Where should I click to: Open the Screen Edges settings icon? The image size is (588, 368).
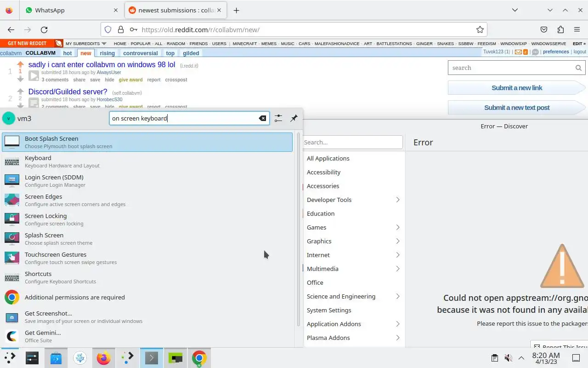12,200
